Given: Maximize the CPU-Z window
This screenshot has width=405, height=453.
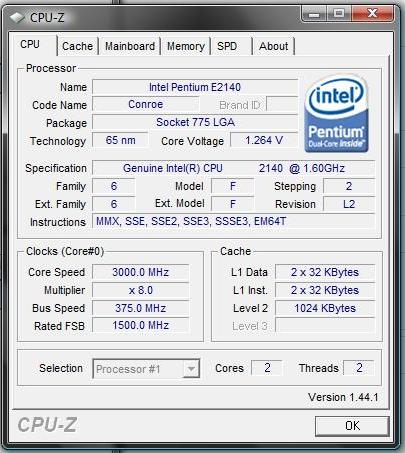Looking at the screenshot, I should [x=338, y=14].
